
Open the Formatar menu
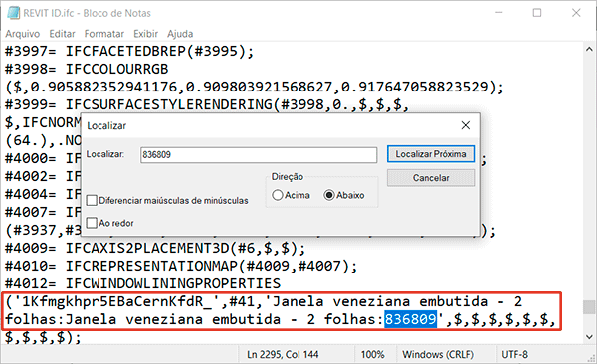pos(103,34)
